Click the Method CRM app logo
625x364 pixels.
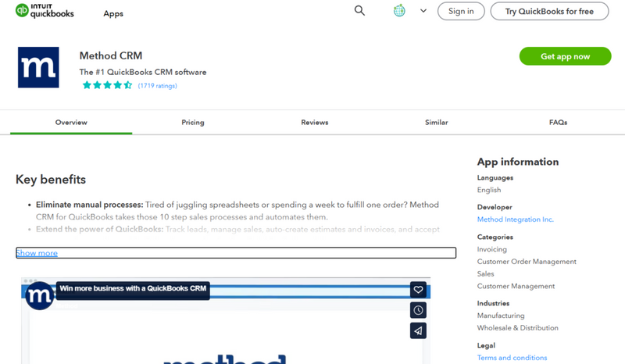coord(38,67)
